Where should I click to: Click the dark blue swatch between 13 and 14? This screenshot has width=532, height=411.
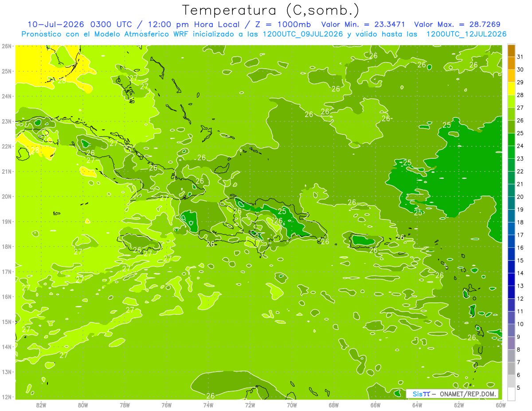[x=511, y=279]
